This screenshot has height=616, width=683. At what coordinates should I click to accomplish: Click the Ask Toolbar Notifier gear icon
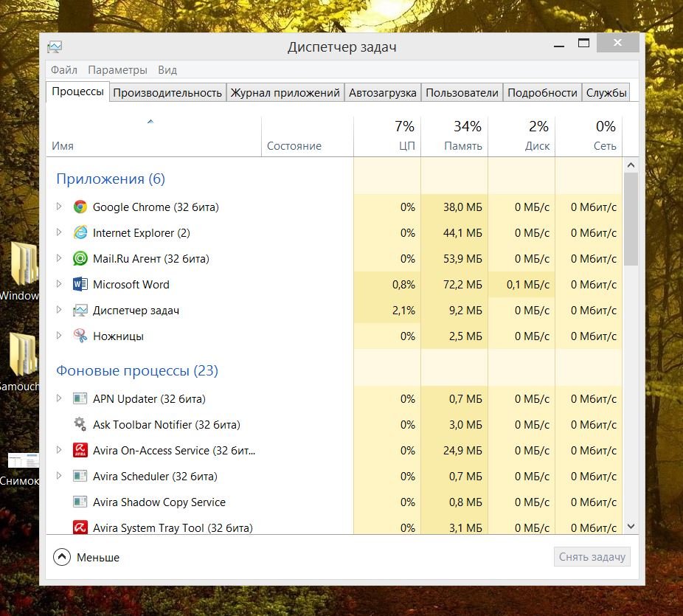pyautogui.click(x=80, y=425)
